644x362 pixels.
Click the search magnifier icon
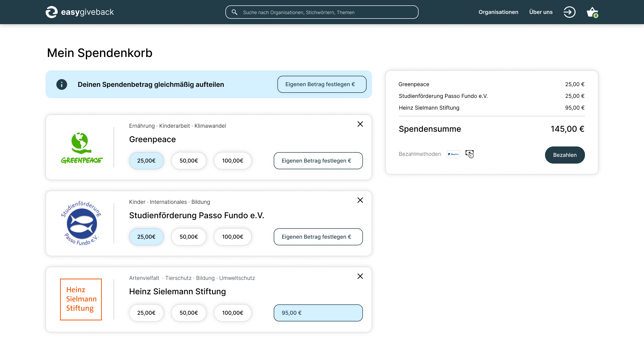pos(234,12)
